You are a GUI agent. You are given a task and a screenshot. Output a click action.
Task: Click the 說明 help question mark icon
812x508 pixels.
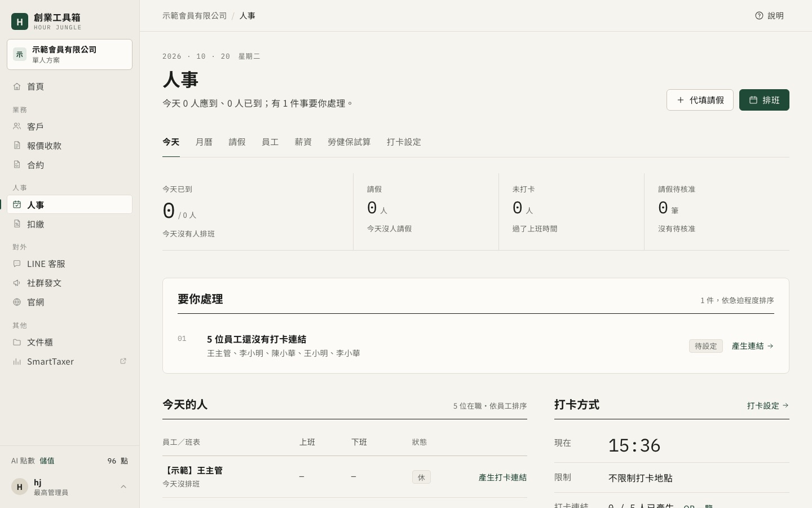(x=759, y=16)
